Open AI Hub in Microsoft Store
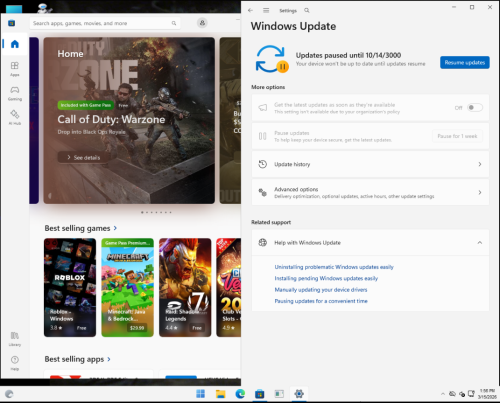This screenshot has width=500, height=403. pyautogui.click(x=15, y=117)
